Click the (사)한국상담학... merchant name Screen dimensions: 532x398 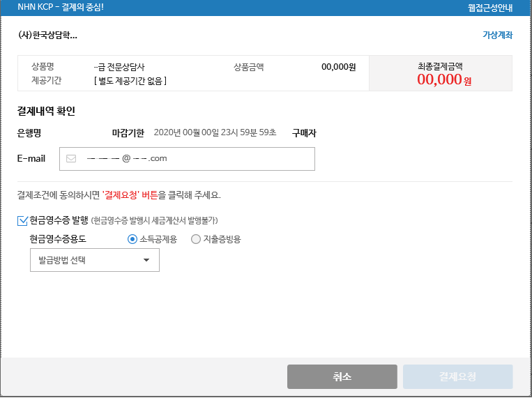point(47,35)
